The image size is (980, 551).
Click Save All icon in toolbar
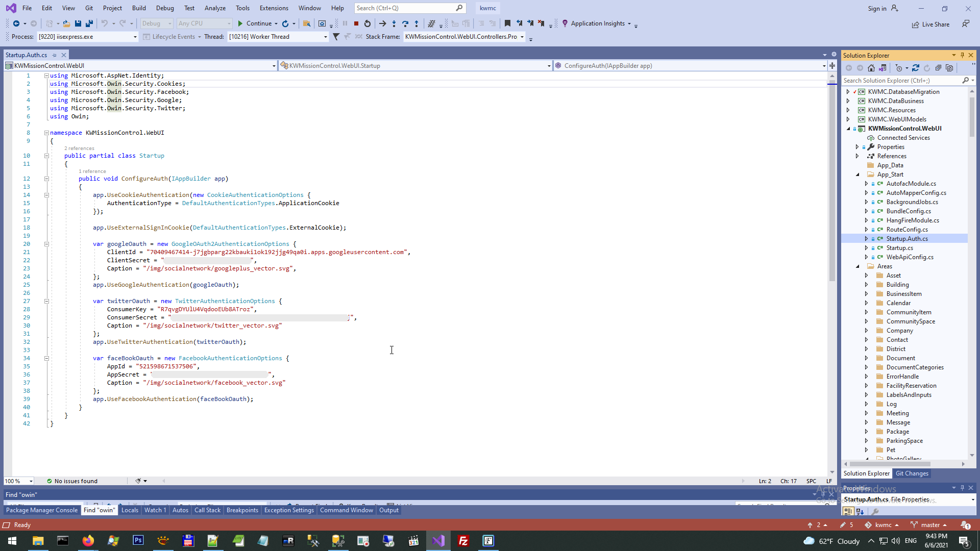pos(89,23)
